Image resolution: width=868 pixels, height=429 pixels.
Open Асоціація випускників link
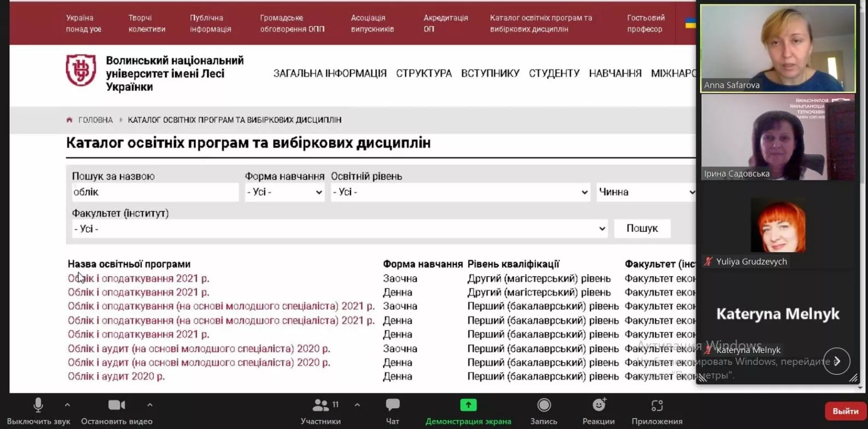coord(372,24)
